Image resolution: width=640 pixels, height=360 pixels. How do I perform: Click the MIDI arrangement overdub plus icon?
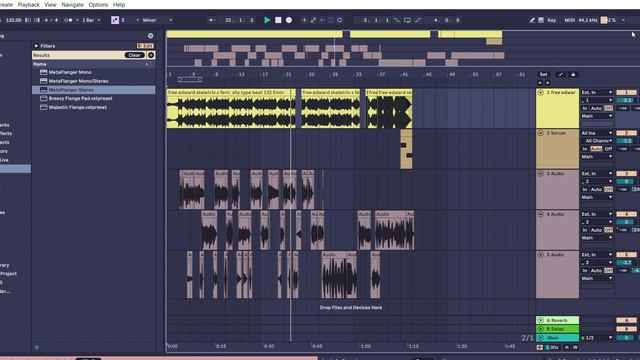click(x=304, y=20)
